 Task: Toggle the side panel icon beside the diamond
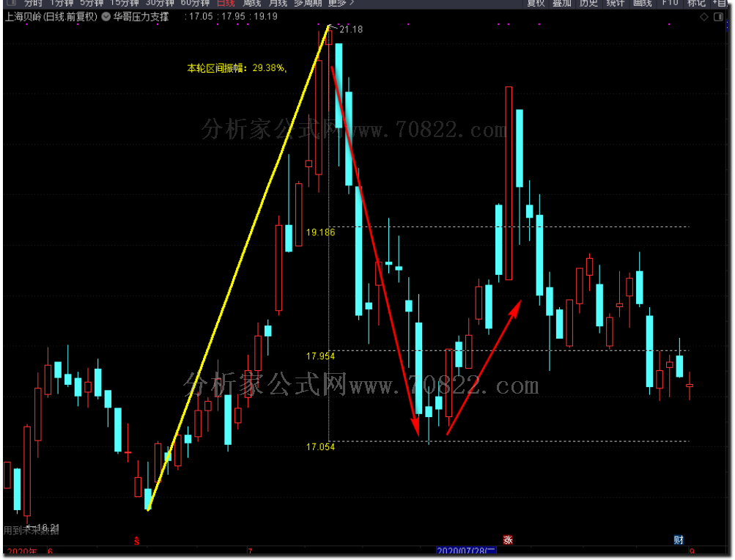(718, 17)
